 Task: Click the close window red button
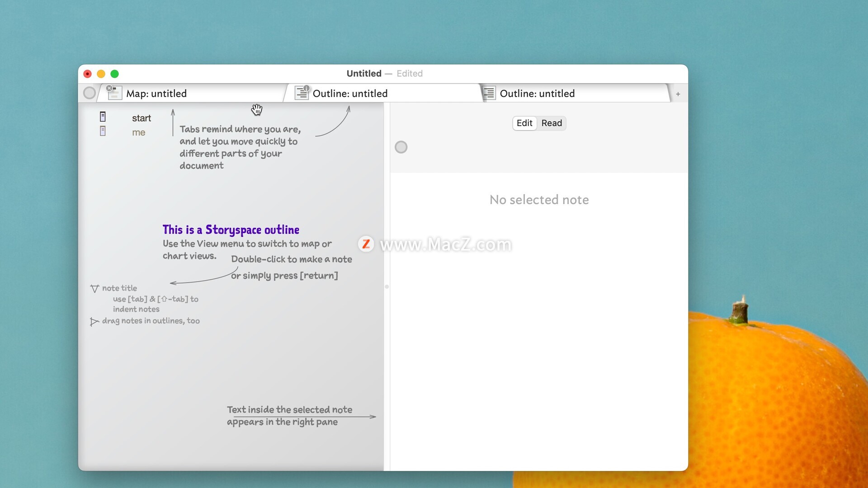tap(88, 74)
